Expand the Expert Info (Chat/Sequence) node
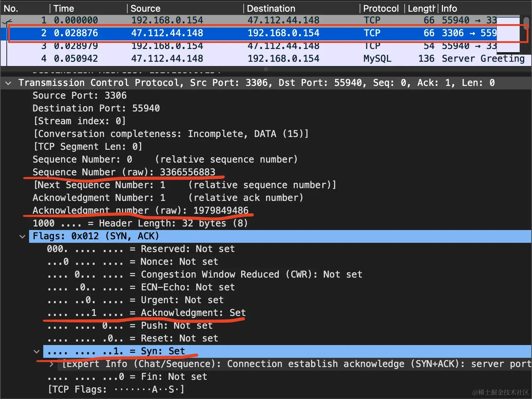The height and width of the screenshot is (399, 532). pos(51,364)
